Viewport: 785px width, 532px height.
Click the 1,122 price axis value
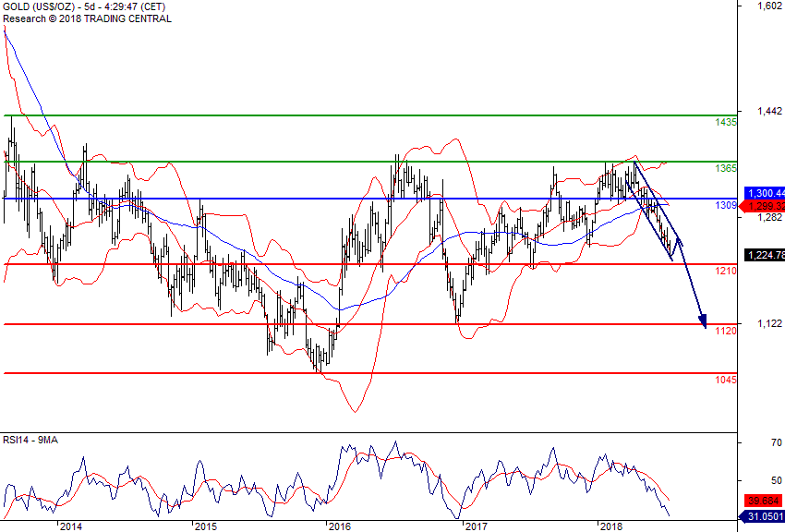pos(769,324)
